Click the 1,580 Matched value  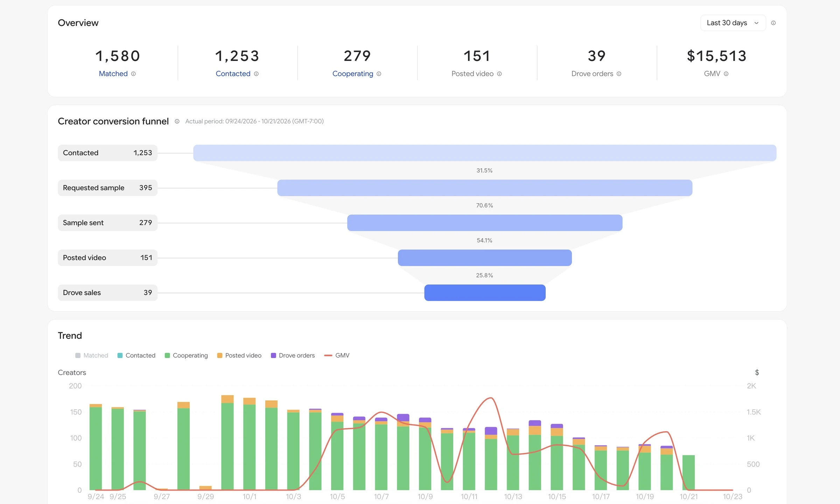118,56
